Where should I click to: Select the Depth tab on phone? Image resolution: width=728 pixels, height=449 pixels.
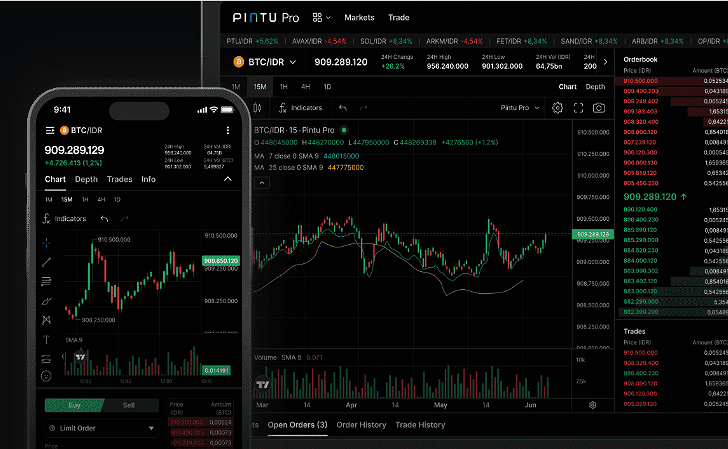pyautogui.click(x=86, y=179)
